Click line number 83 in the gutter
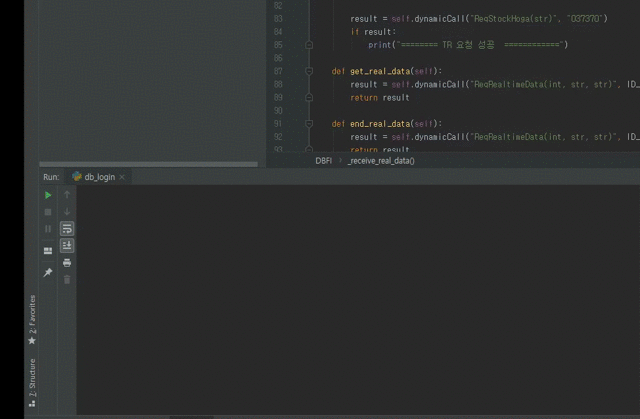Image resolution: width=640 pixels, height=419 pixels. coord(278,19)
